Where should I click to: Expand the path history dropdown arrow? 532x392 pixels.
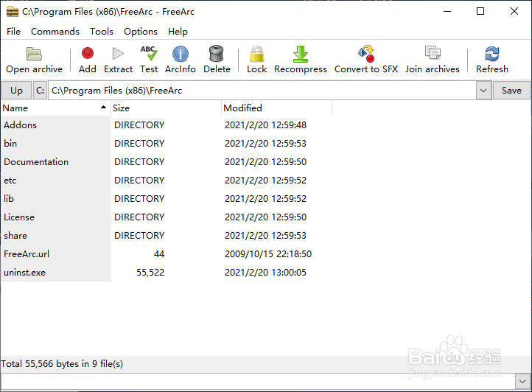(483, 91)
